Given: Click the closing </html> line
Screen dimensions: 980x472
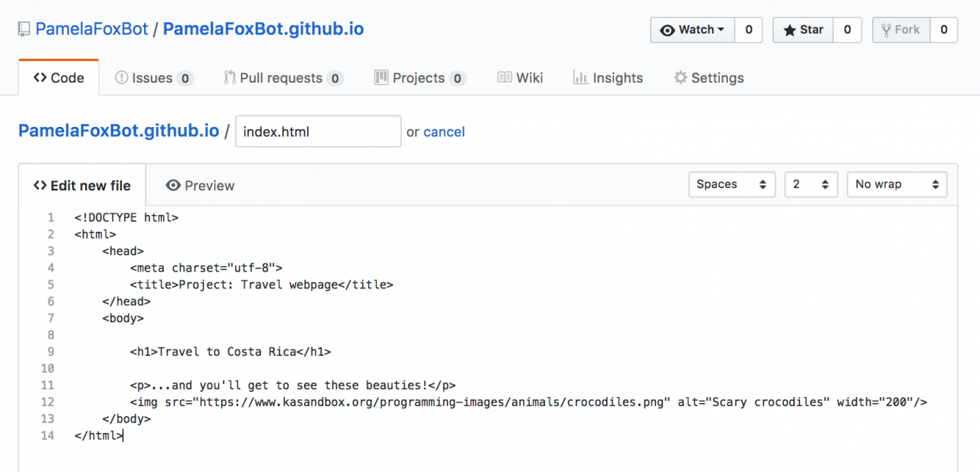Looking at the screenshot, I should coord(99,436).
